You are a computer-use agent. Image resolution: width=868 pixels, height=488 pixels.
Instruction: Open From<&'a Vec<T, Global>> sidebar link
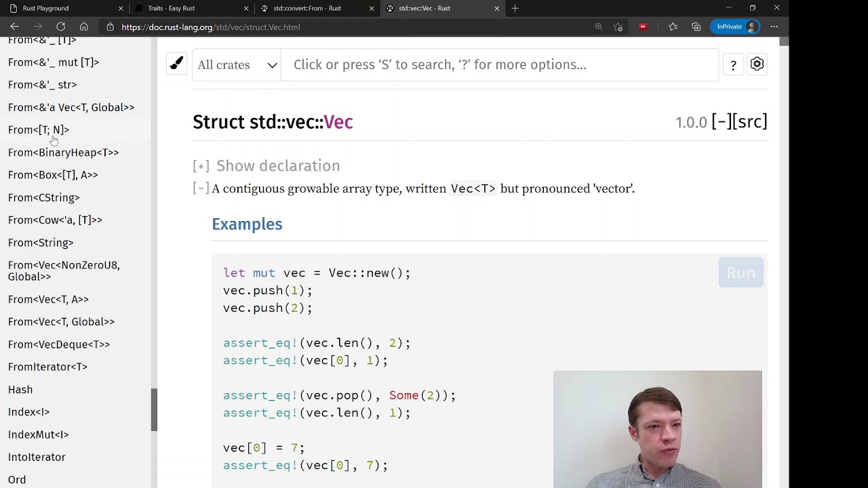[x=71, y=107]
